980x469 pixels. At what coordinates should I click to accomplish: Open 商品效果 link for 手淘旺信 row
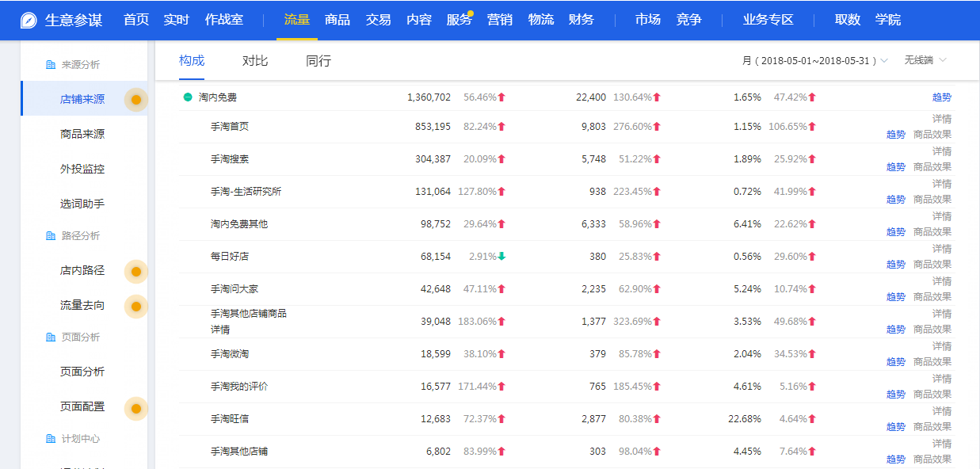[932, 427]
